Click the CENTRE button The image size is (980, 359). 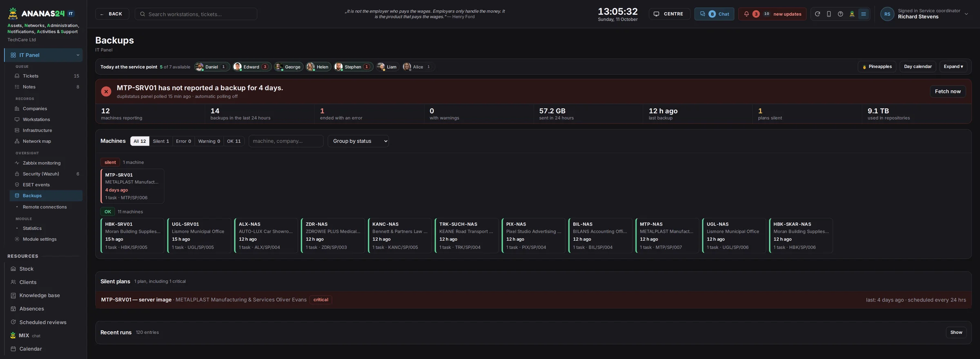[x=669, y=14]
